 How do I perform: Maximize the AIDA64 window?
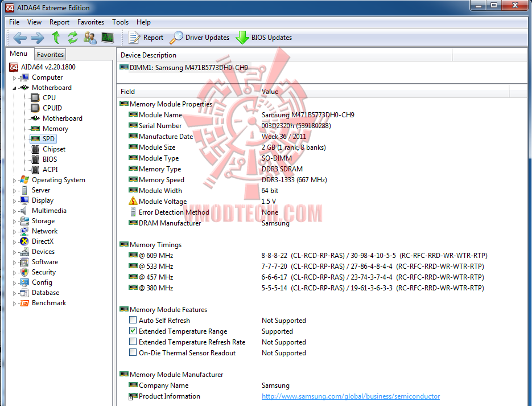click(494, 5)
